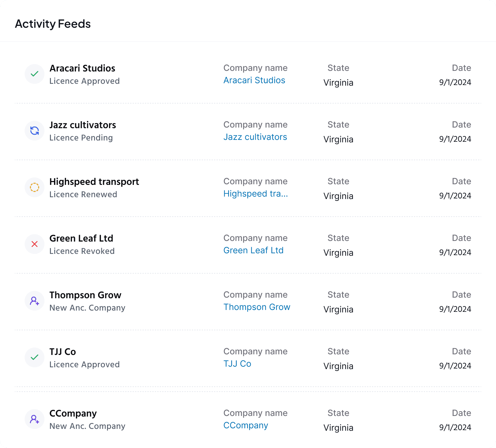
Task: Click the Licence Revoked status text
Action: [82, 251]
